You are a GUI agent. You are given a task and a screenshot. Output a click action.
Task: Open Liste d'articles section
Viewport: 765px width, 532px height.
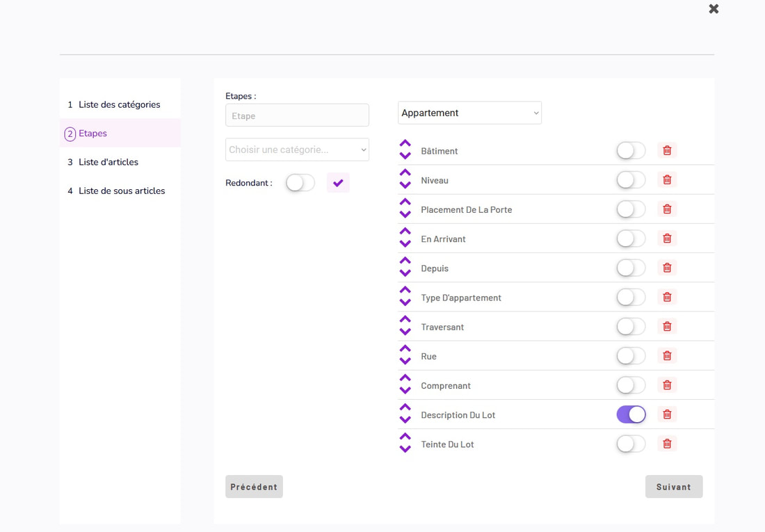(x=108, y=162)
